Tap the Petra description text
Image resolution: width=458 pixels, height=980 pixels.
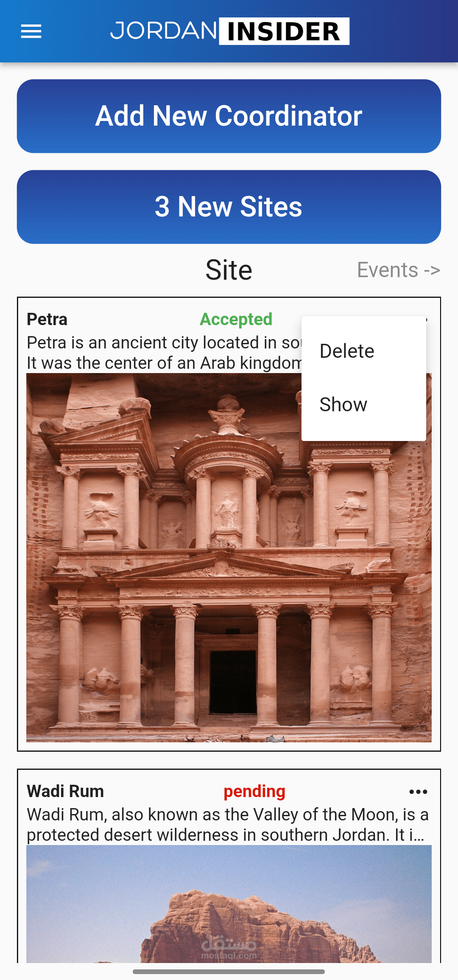[x=164, y=353]
